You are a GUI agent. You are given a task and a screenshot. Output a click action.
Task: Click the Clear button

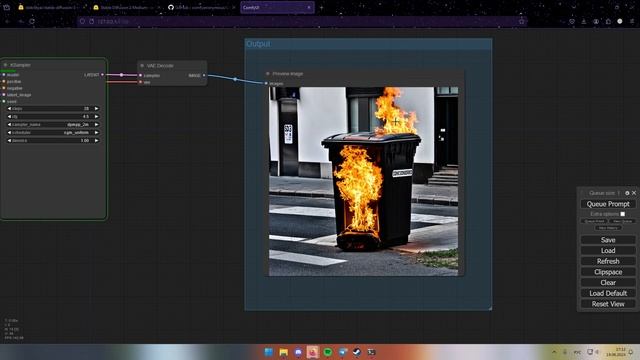pyautogui.click(x=608, y=282)
